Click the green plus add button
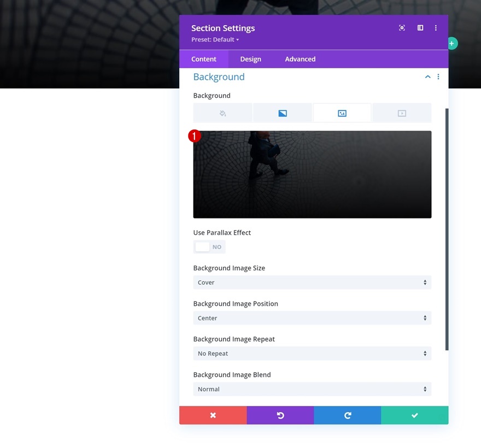 point(452,44)
